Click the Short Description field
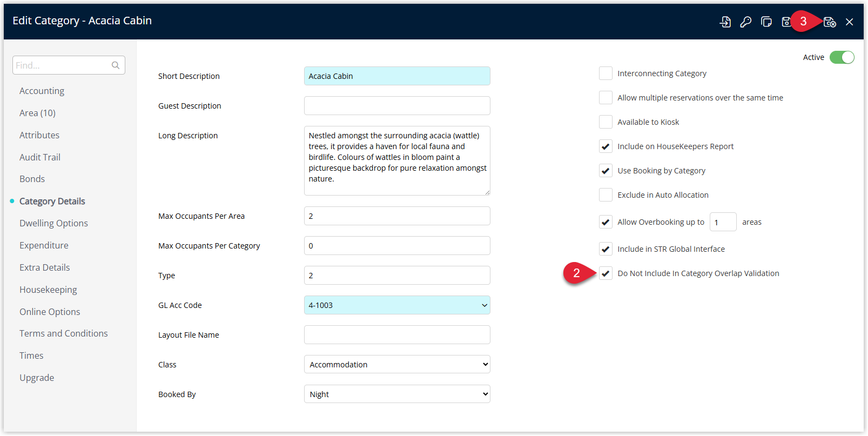This screenshot has height=436, width=868. tap(397, 76)
